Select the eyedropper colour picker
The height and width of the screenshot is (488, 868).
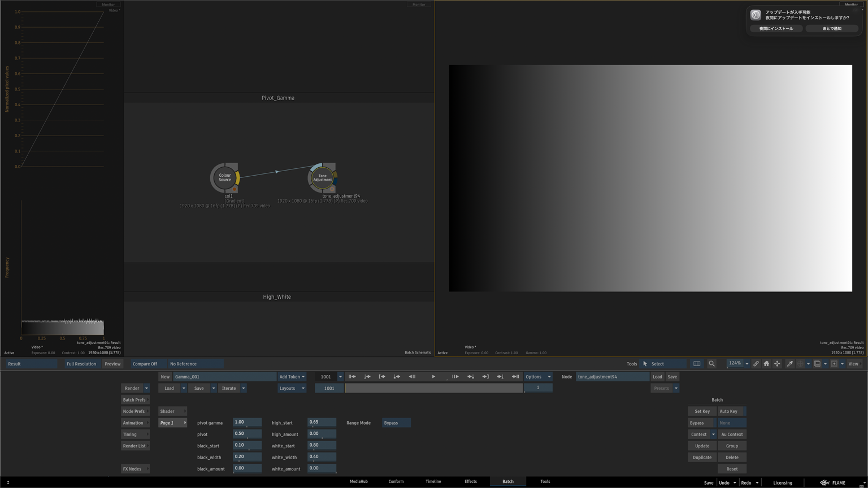(789, 364)
